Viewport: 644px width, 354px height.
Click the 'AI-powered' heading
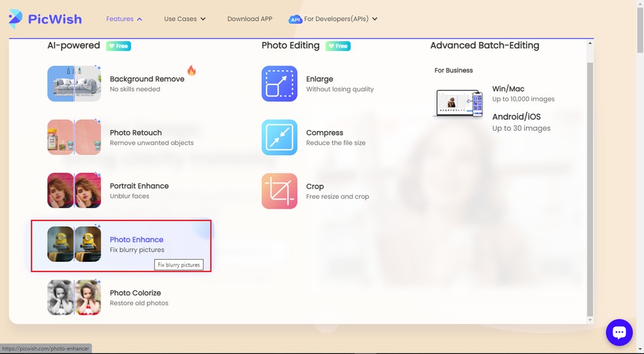pos(73,46)
